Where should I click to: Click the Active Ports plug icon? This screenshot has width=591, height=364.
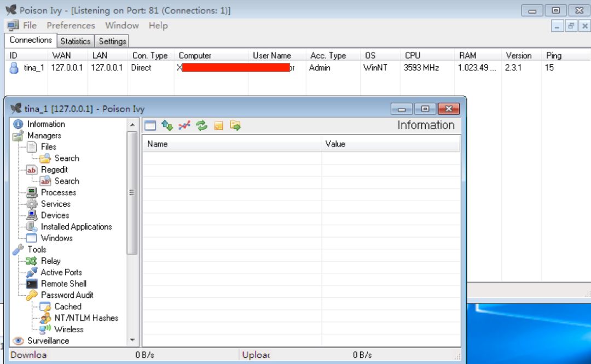point(32,272)
